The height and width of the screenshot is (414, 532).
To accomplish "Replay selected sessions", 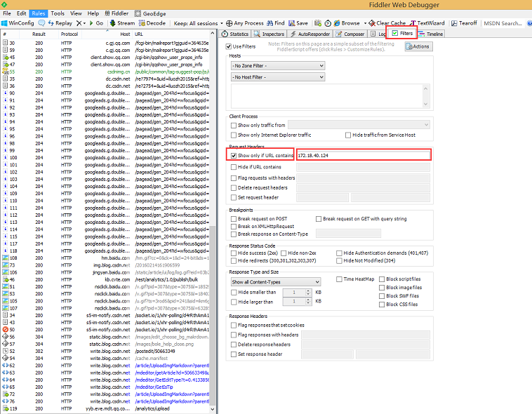I will point(60,23).
